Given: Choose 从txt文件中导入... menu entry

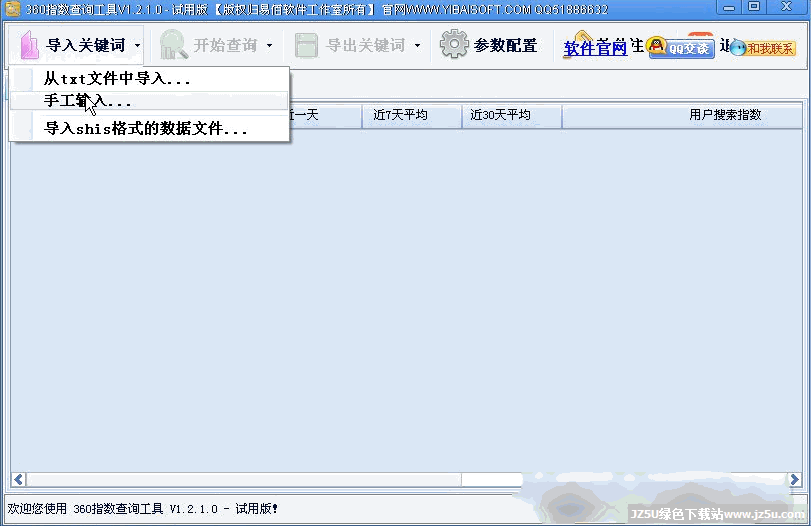Looking at the screenshot, I should coord(149,79).
